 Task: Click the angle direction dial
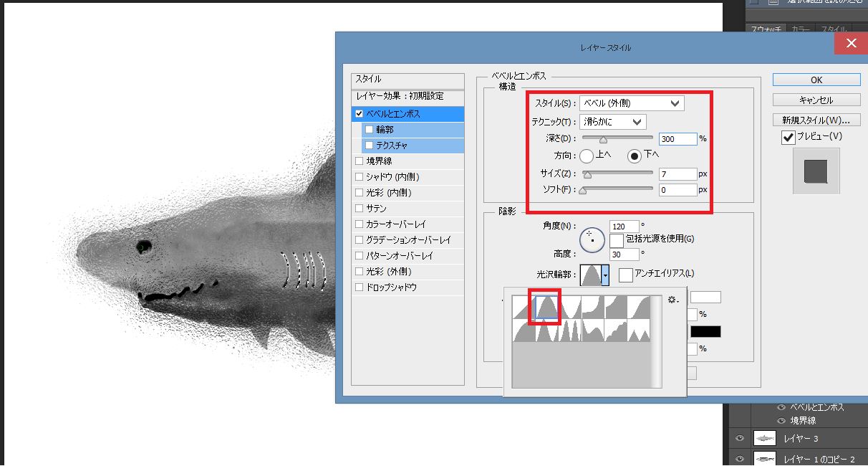(592, 239)
